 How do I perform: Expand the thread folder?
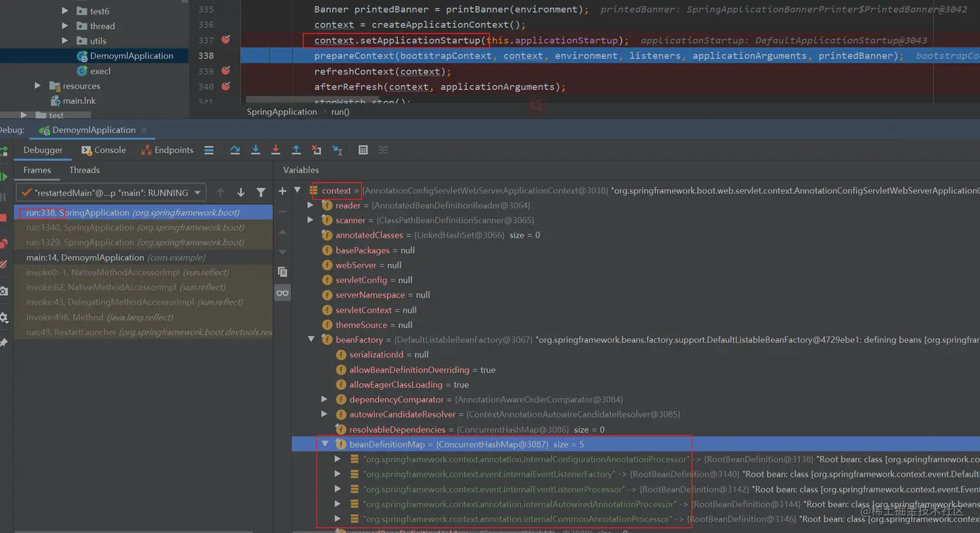[x=65, y=25]
